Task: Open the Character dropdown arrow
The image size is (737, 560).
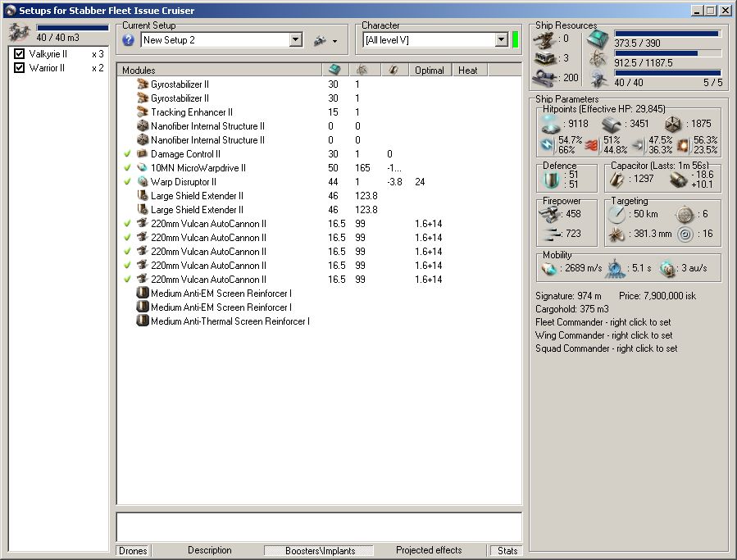Action: 502,39
